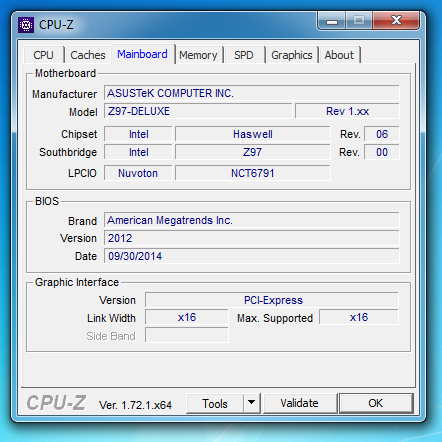
Task: Click the empty Side Band field
Action: (187, 335)
